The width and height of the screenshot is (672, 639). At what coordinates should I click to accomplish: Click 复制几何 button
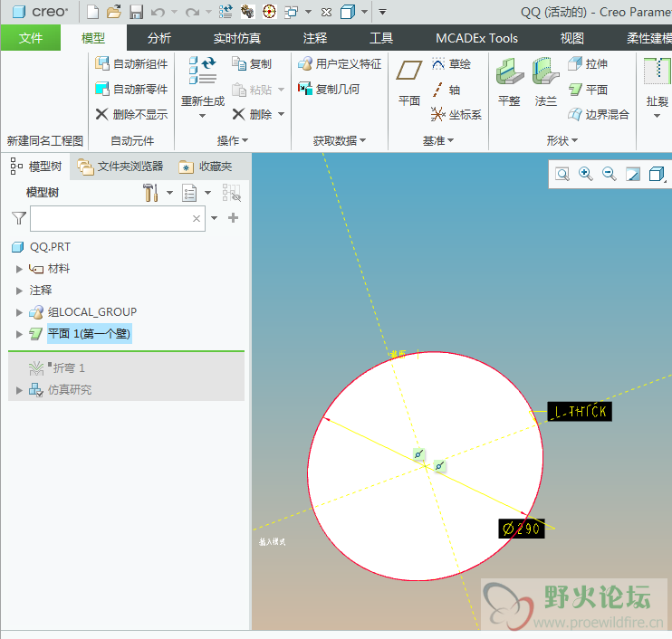coord(328,89)
